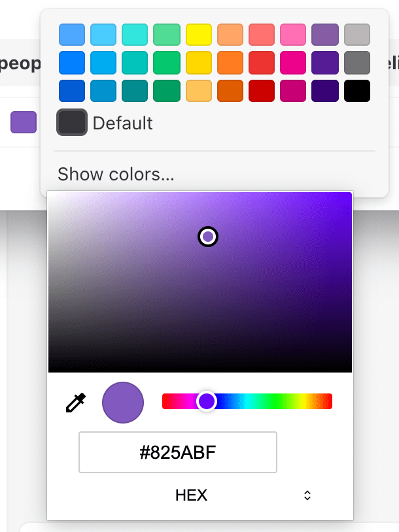Choose the teal swatch in bottom row
This screenshot has height=532, width=399.
click(x=135, y=91)
